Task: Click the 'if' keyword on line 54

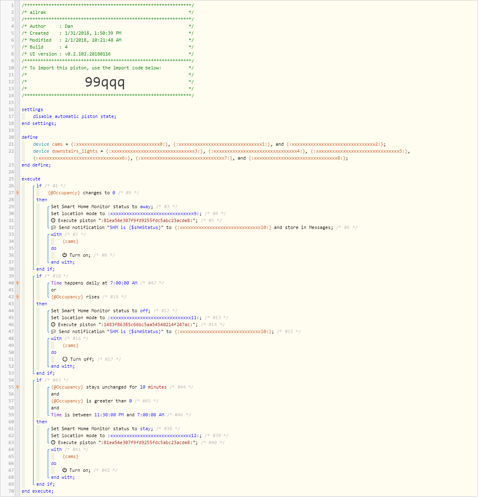Action: pos(39,380)
